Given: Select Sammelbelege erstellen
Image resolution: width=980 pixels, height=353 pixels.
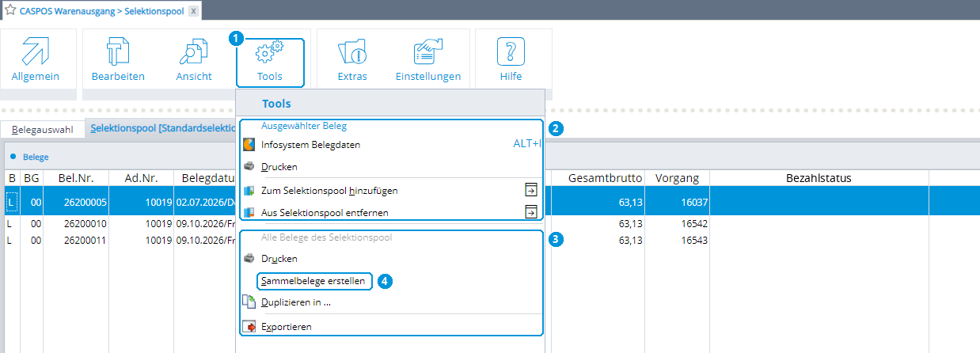Looking at the screenshot, I should pyautogui.click(x=315, y=281).
